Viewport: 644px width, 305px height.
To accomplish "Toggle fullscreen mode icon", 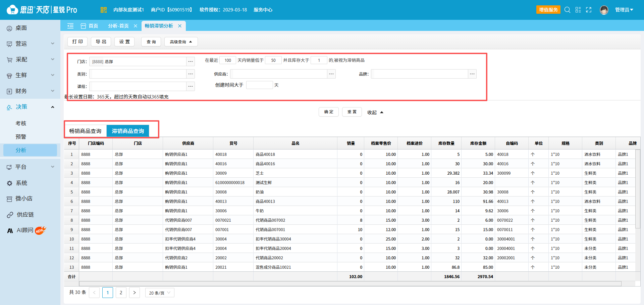I will click(589, 10).
